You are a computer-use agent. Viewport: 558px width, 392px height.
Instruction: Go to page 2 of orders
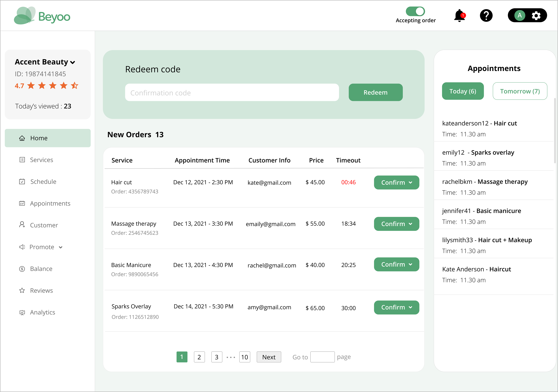click(199, 357)
